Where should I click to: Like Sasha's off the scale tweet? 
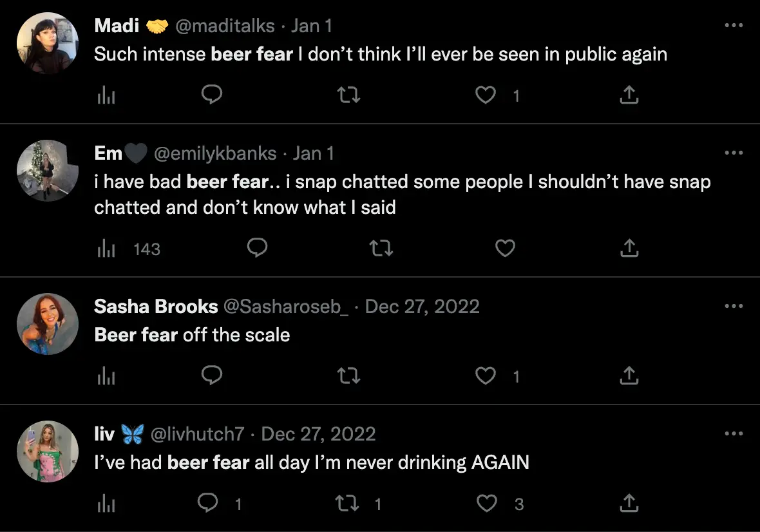click(485, 375)
